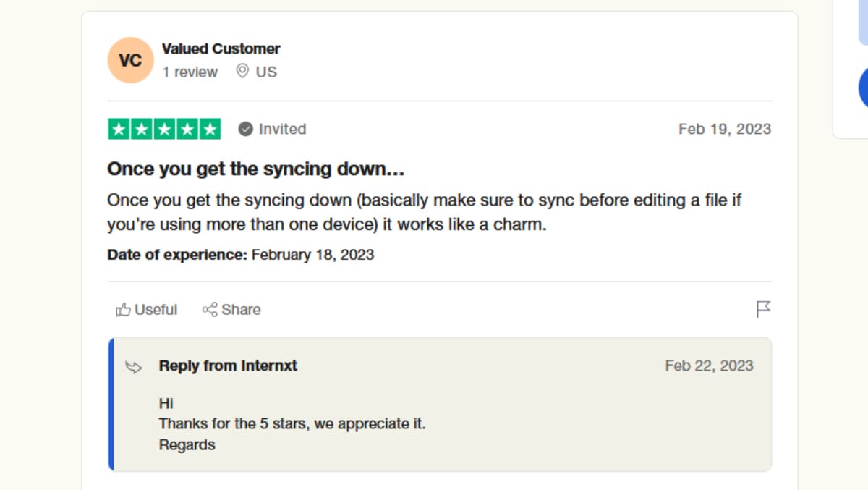Flag this review with the flag icon
The image size is (868, 490).
click(763, 310)
